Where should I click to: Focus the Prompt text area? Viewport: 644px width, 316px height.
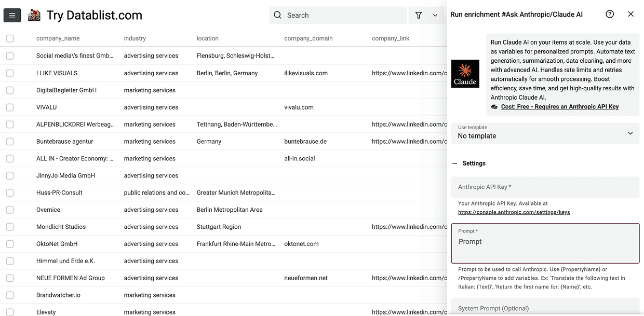[x=544, y=246]
